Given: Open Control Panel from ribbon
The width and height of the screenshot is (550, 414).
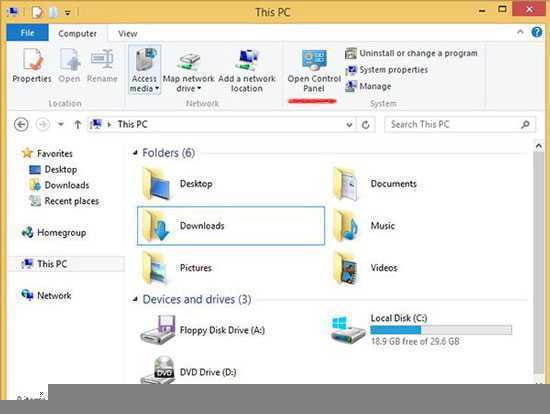Looking at the screenshot, I should click(314, 71).
